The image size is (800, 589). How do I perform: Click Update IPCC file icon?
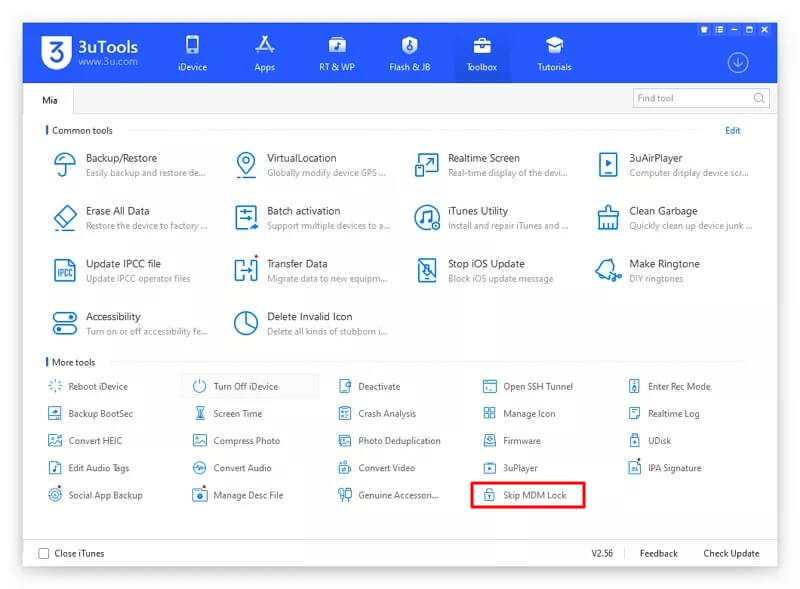point(65,271)
